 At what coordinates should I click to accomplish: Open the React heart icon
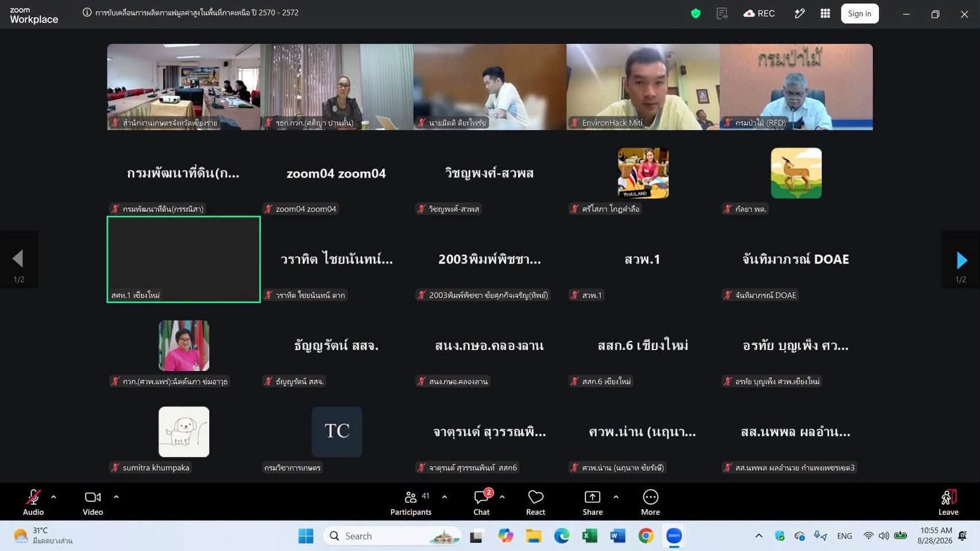(x=535, y=497)
